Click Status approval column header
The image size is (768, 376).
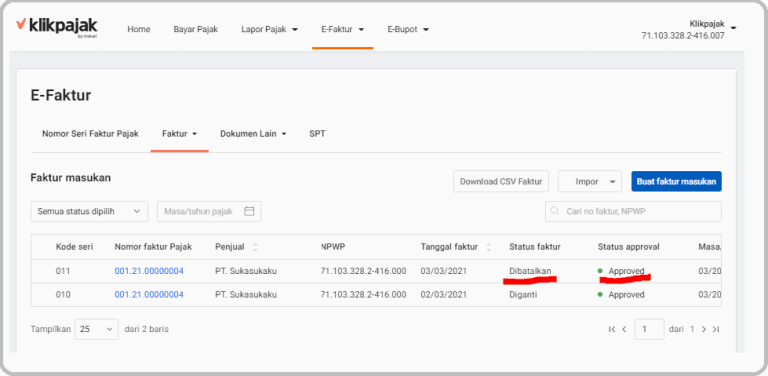pyautogui.click(x=628, y=247)
